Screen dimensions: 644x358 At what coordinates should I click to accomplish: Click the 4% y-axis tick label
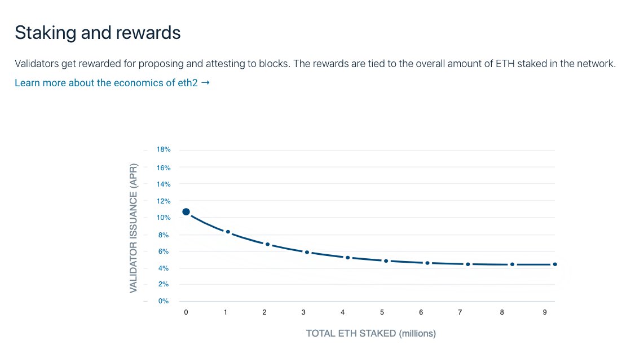coord(164,268)
